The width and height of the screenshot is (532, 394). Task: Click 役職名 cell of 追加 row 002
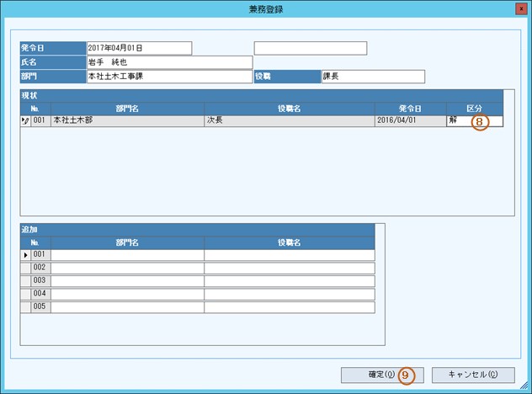[289, 268]
